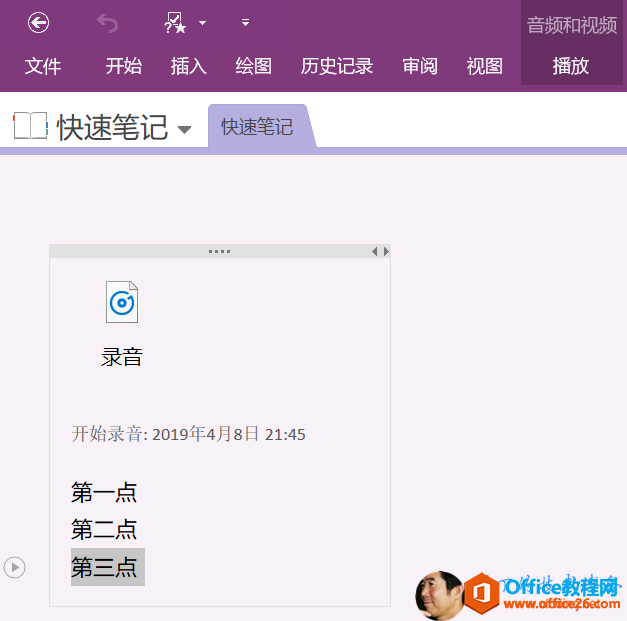Click the orange Office logo icon
The image size is (627, 621).
pyautogui.click(x=483, y=594)
